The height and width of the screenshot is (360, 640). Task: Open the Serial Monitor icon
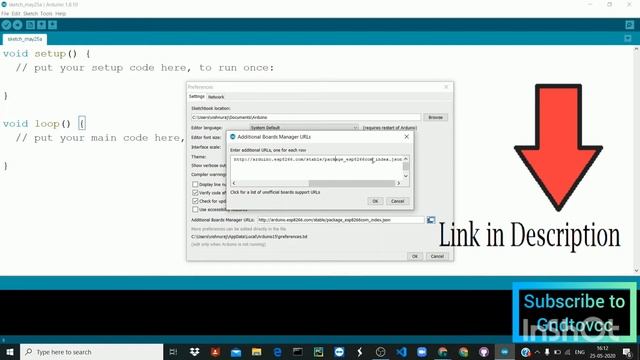click(x=629, y=25)
